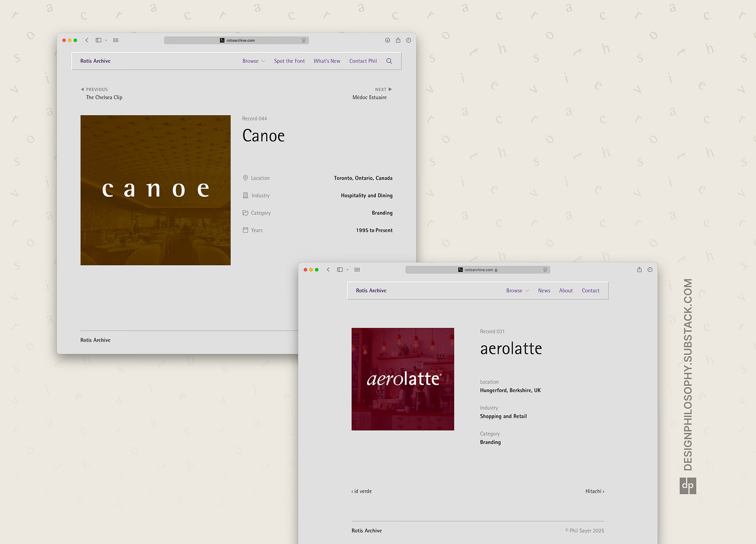Open the Contact Phil page
The height and width of the screenshot is (544, 756).
point(363,61)
